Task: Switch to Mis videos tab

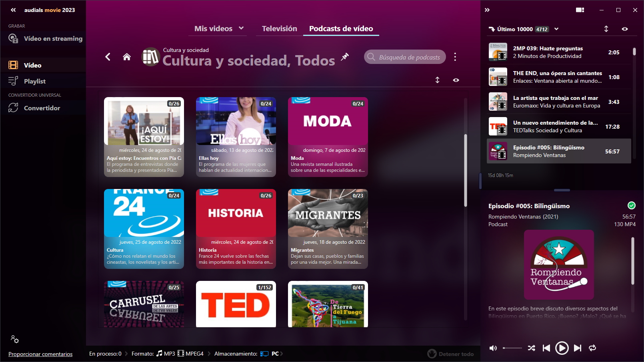Action: [213, 28]
